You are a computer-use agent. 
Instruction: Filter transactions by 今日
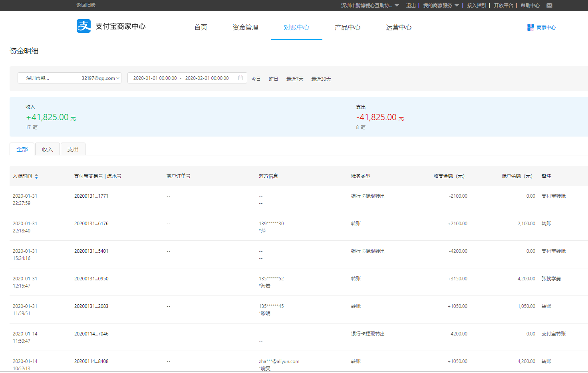tap(256, 79)
